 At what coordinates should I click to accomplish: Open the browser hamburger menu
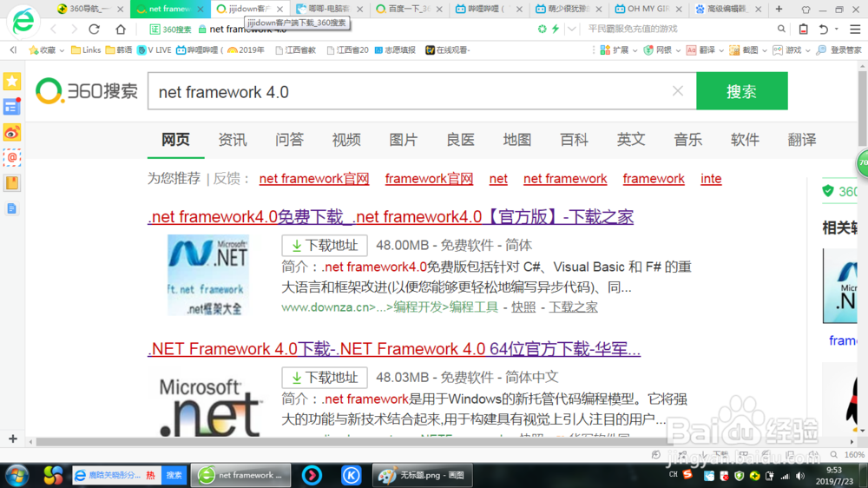(855, 29)
